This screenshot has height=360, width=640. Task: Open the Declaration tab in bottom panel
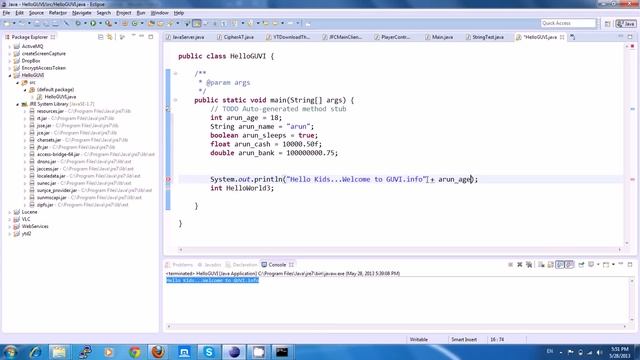tap(241, 265)
